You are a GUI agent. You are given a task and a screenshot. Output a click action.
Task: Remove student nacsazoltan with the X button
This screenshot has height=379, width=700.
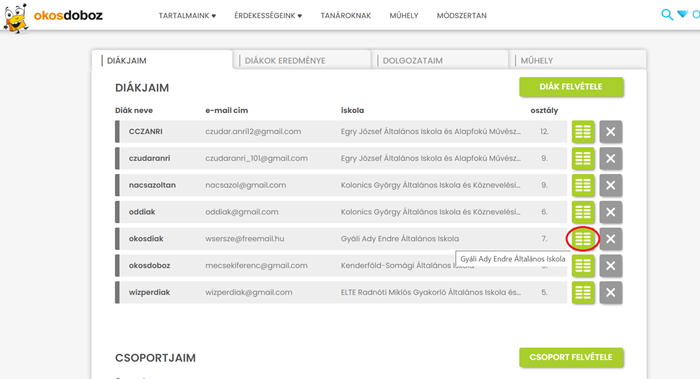click(611, 185)
